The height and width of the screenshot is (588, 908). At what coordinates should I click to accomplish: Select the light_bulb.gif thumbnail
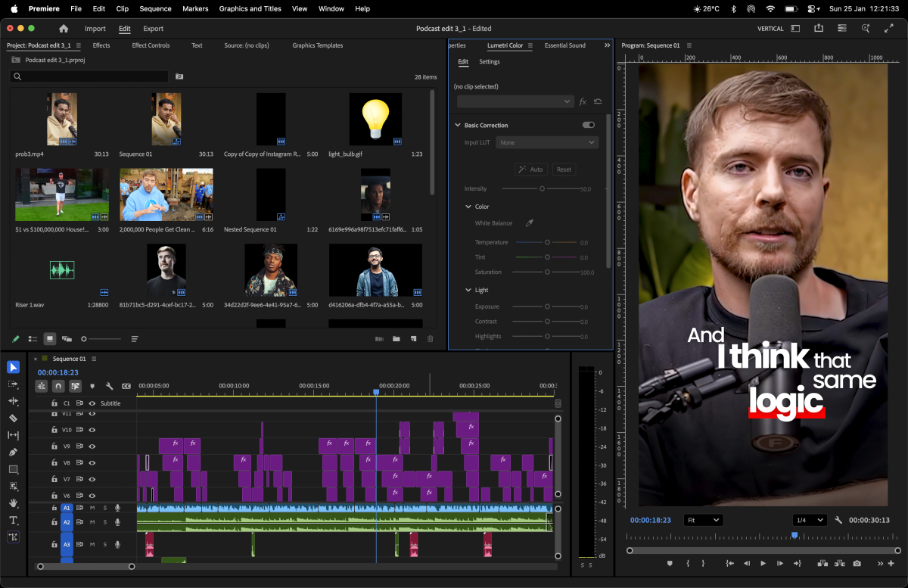click(x=375, y=119)
